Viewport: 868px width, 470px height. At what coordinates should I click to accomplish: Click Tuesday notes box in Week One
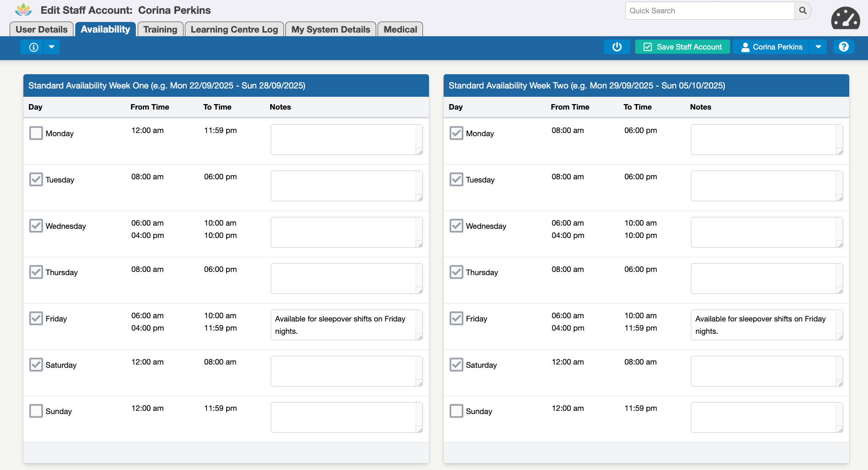pos(346,186)
